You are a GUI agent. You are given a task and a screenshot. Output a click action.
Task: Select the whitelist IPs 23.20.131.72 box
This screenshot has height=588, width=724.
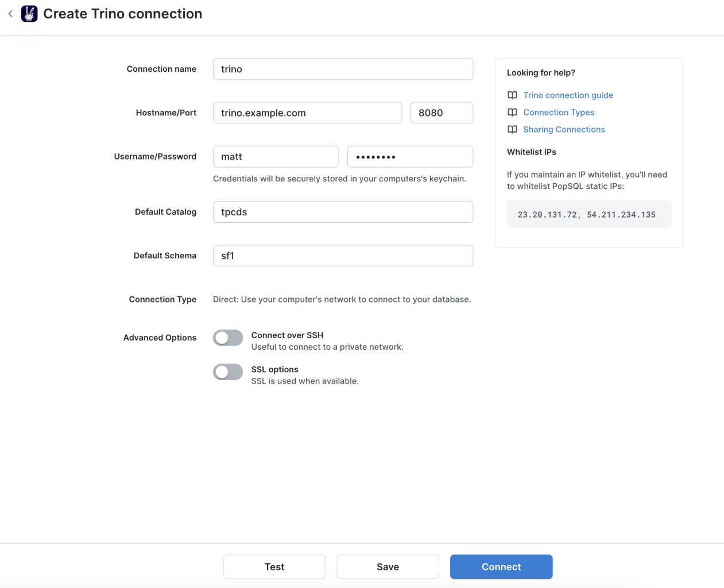click(x=589, y=215)
